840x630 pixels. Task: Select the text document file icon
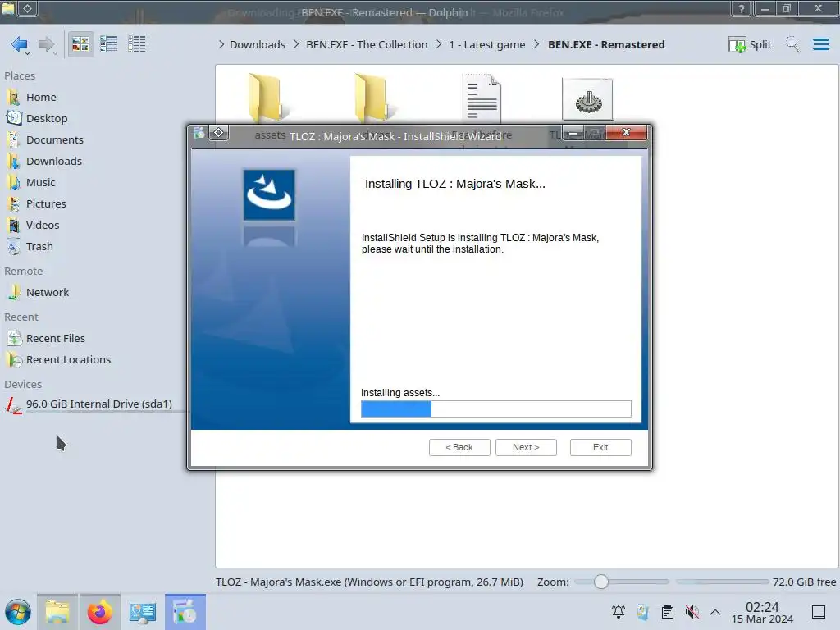tap(482, 98)
